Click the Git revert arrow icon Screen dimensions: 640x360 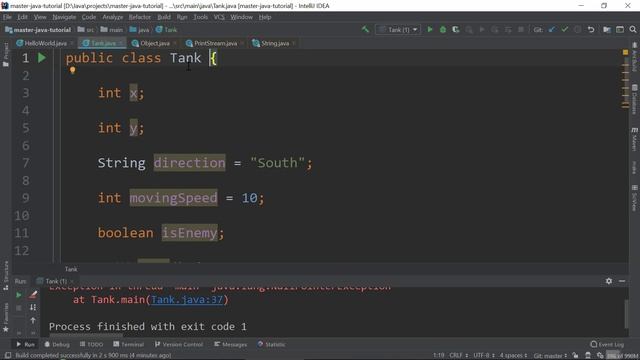click(x=591, y=29)
